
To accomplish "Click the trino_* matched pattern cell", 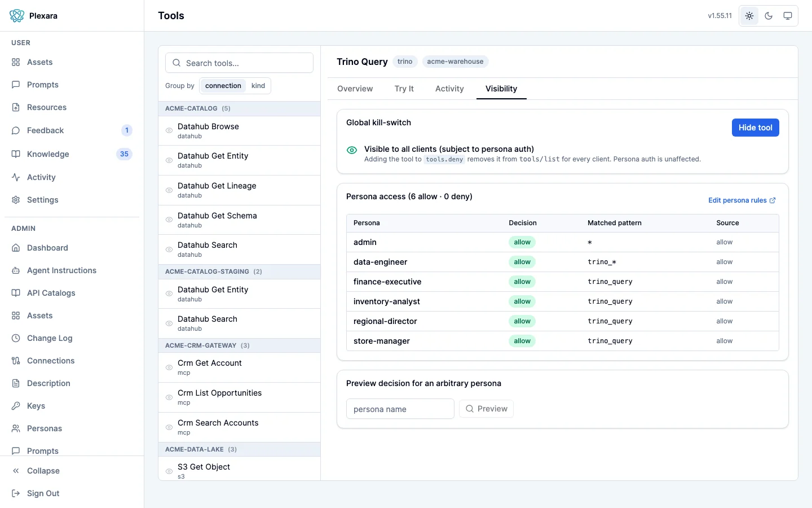I will click(602, 262).
